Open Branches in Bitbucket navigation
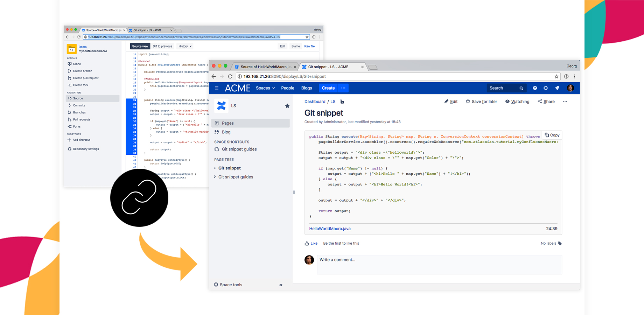 click(x=77, y=112)
